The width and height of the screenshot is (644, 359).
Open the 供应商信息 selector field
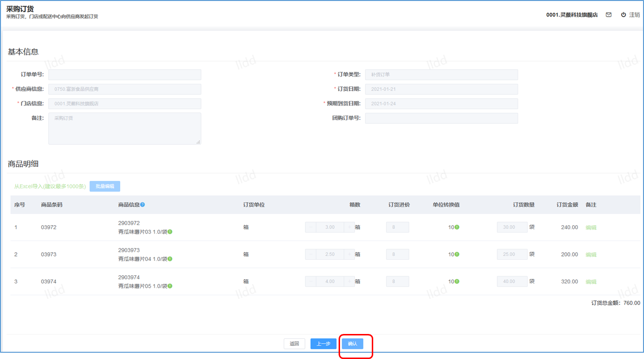[x=125, y=89]
